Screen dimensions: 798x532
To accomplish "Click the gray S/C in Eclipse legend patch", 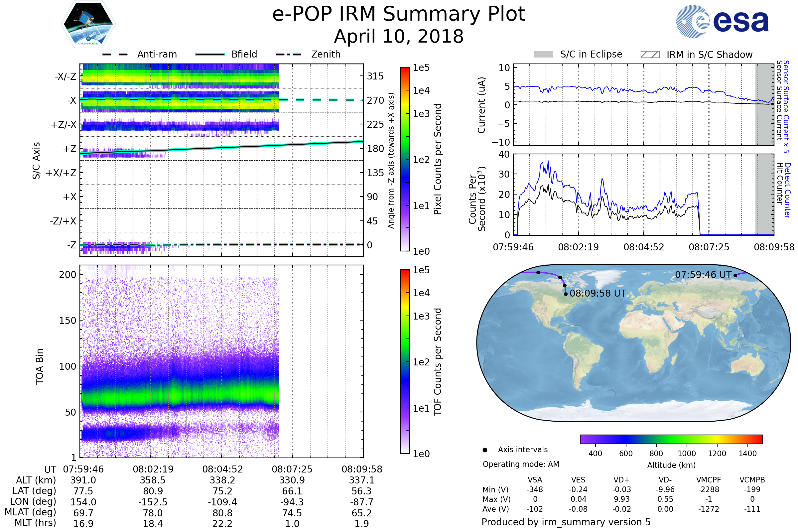I will (x=544, y=55).
